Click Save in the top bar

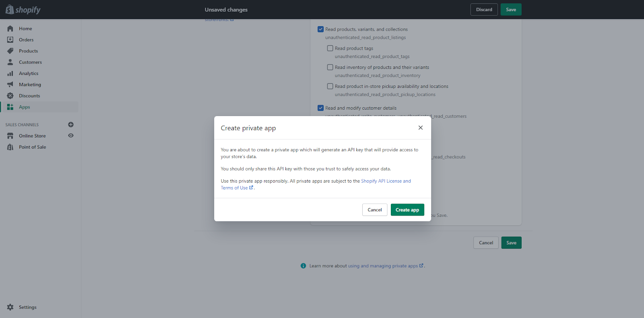[511, 10]
